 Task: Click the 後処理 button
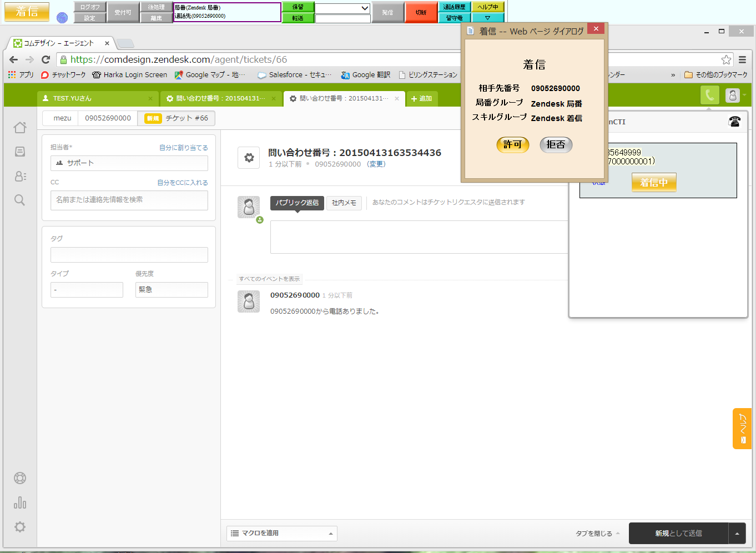[156, 7]
